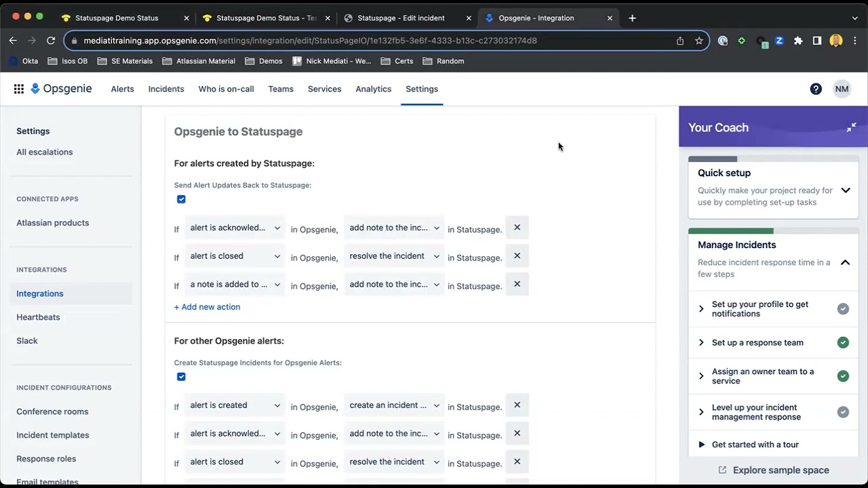
Task: Go to the Incidents menu
Action: pos(166,89)
